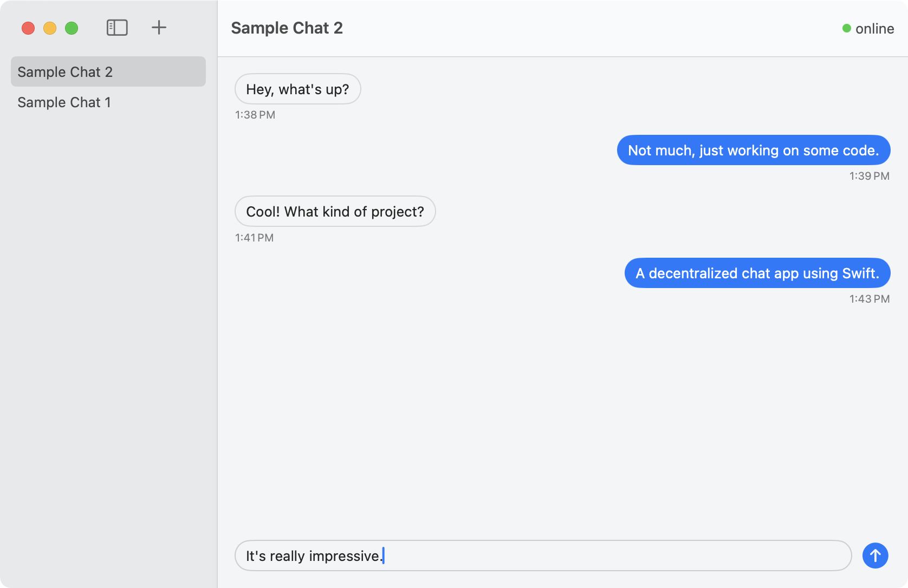The height and width of the screenshot is (588, 908).
Task: Click the green online status dot
Action: pos(846,28)
